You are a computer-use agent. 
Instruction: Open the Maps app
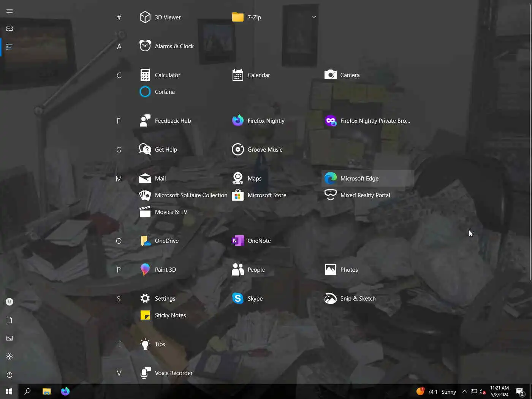pyautogui.click(x=275, y=178)
